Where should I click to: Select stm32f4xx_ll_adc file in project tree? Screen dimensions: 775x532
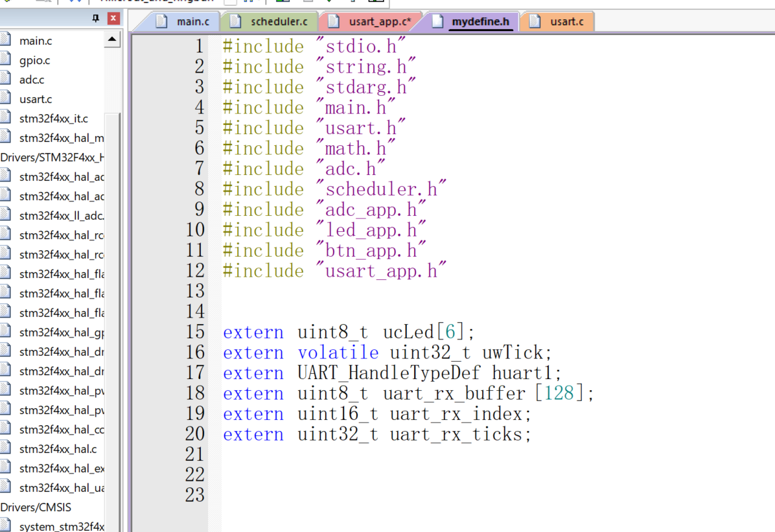click(62, 216)
